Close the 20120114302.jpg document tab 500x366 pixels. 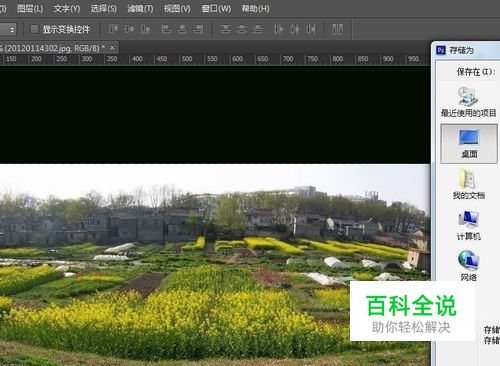[x=112, y=48]
